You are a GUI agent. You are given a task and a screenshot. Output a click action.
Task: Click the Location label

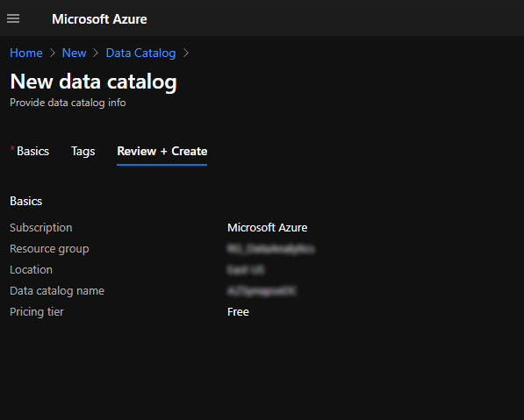[x=31, y=270]
